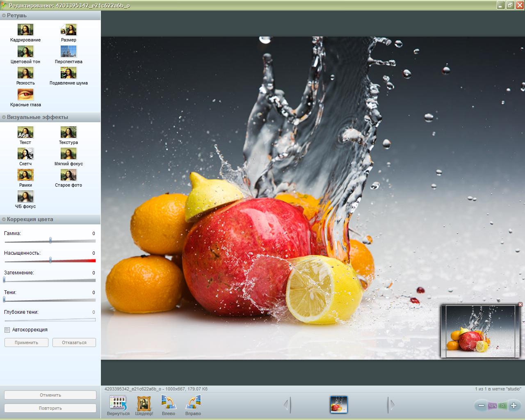
Task: Click the navigator preview thumbnail
Action: pos(480,331)
